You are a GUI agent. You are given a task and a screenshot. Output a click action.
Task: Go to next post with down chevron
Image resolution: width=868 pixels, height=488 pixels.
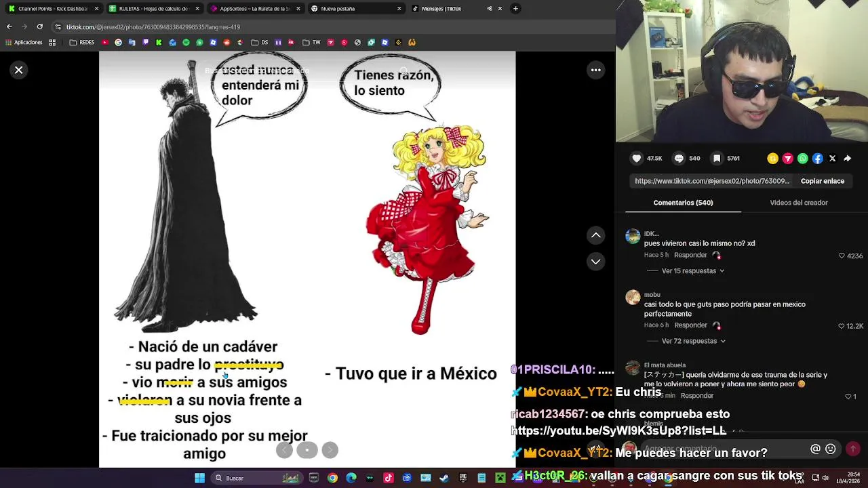point(595,261)
